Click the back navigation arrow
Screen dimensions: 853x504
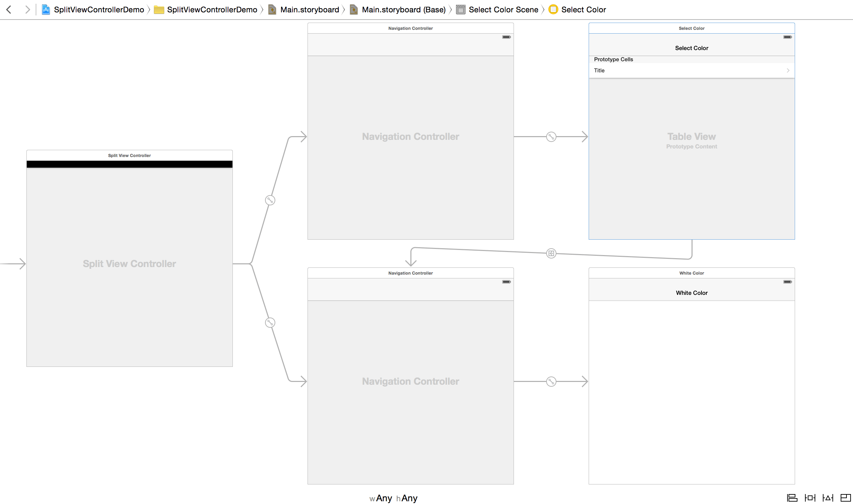[x=9, y=9]
